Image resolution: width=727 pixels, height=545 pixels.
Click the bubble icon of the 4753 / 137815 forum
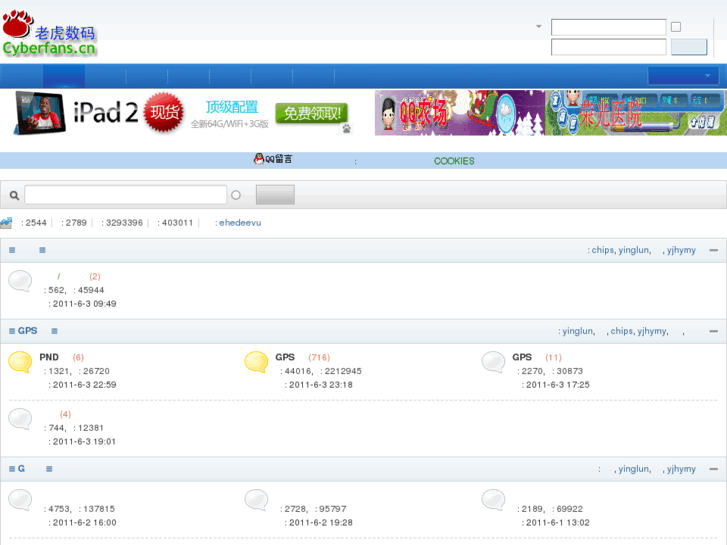click(20, 500)
